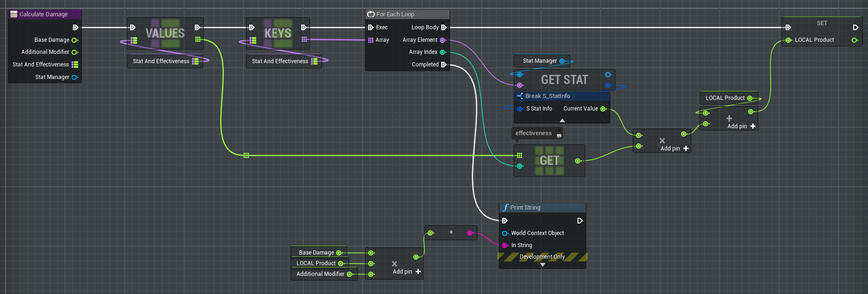This screenshot has height=294, width=868.
Task: Collapse the Break S_StatInfo node arrow
Action: 562,120
